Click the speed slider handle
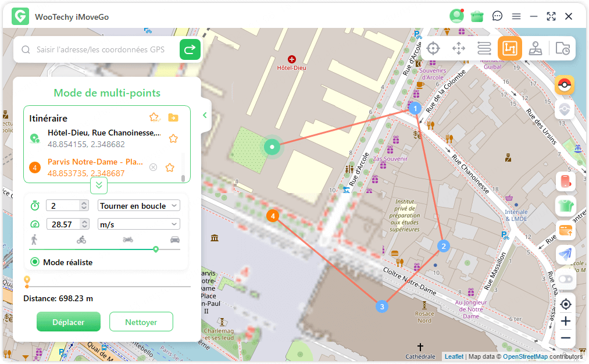 pyautogui.click(x=156, y=249)
